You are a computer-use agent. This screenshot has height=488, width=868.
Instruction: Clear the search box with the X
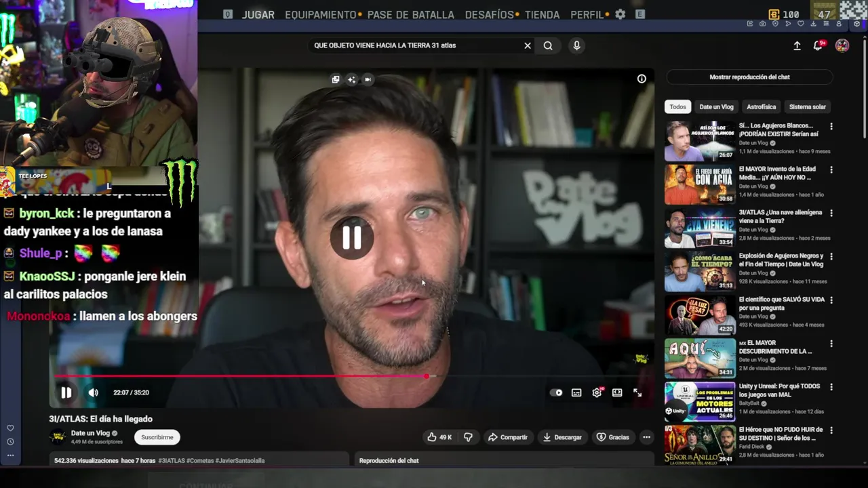[x=528, y=45]
